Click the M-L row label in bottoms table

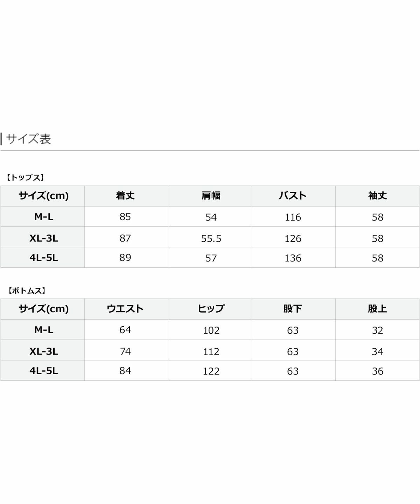tap(44, 330)
